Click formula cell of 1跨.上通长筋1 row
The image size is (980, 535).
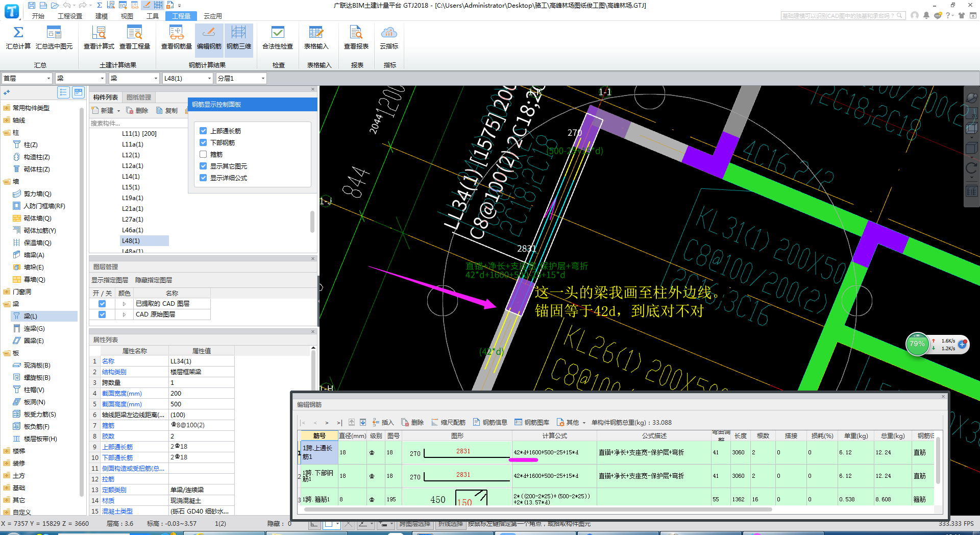point(554,452)
